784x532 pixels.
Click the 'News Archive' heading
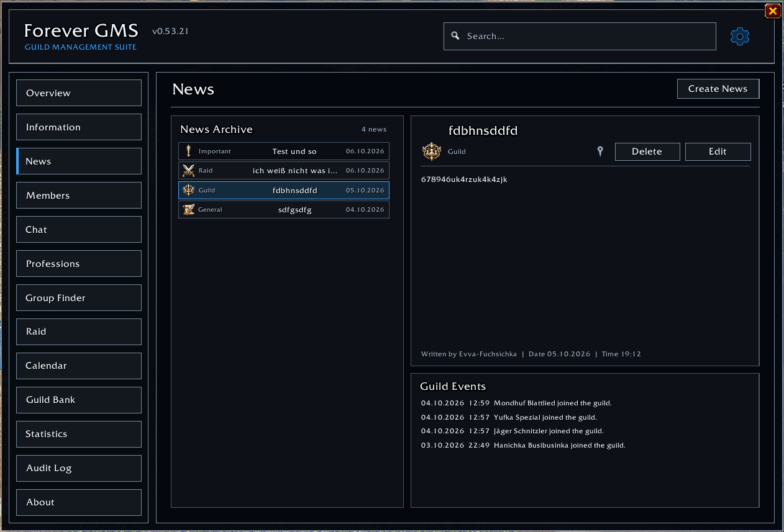[216, 129]
